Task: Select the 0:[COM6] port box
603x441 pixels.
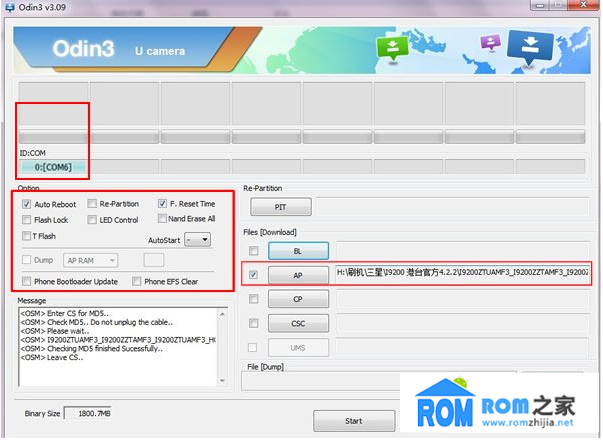Action: 53,167
